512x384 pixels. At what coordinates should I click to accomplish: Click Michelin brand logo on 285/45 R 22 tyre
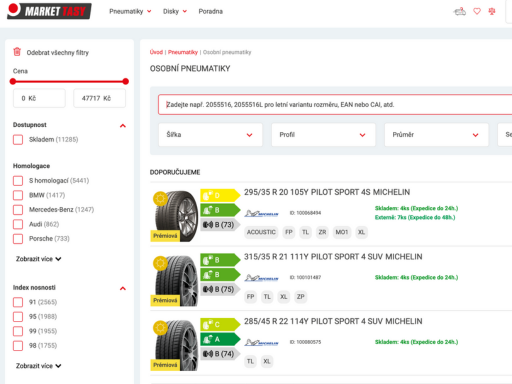tap(262, 342)
